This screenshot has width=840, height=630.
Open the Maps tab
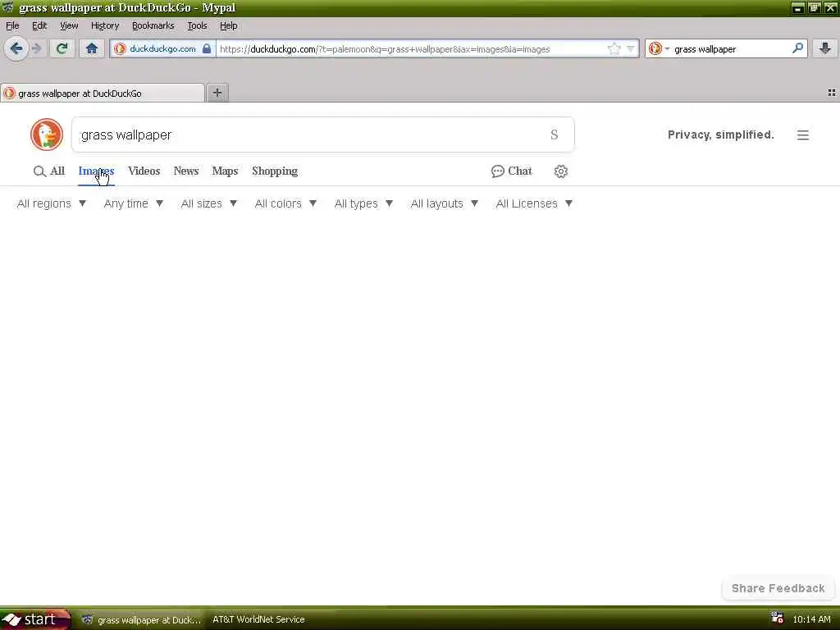pos(225,171)
